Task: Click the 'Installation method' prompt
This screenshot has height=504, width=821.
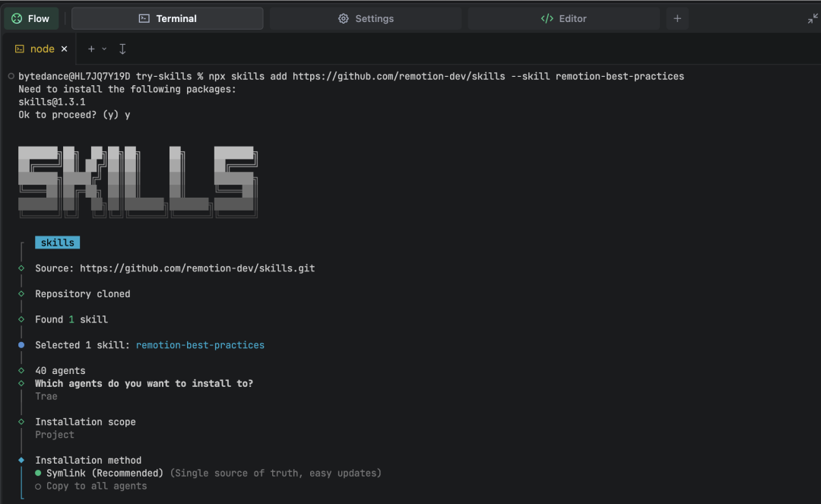Action: [x=88, y=461]
